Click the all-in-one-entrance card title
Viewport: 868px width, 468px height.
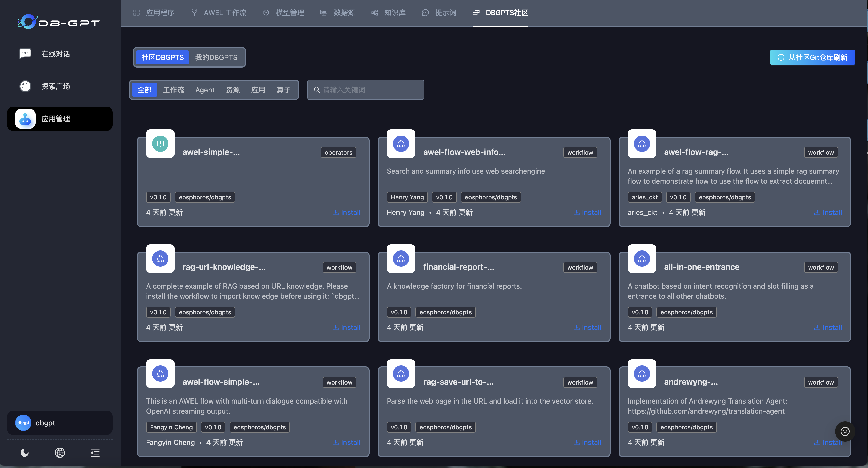coord(702,267)
